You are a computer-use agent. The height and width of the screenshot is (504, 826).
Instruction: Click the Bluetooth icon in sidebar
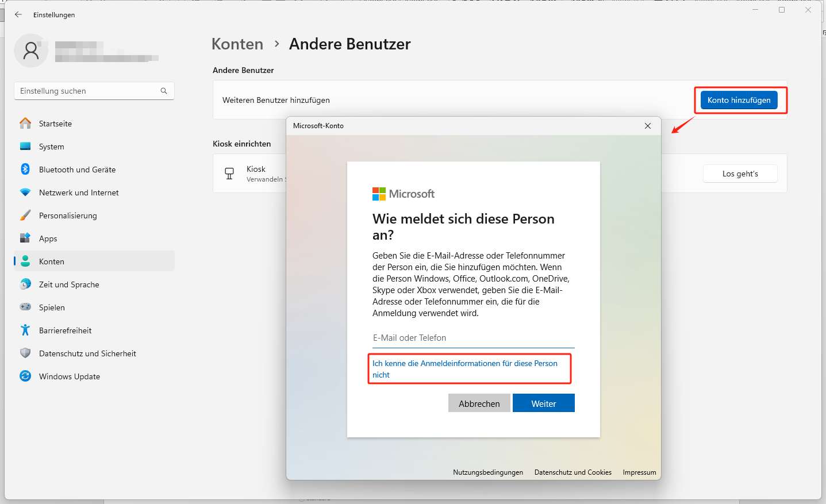pos(25,169)
